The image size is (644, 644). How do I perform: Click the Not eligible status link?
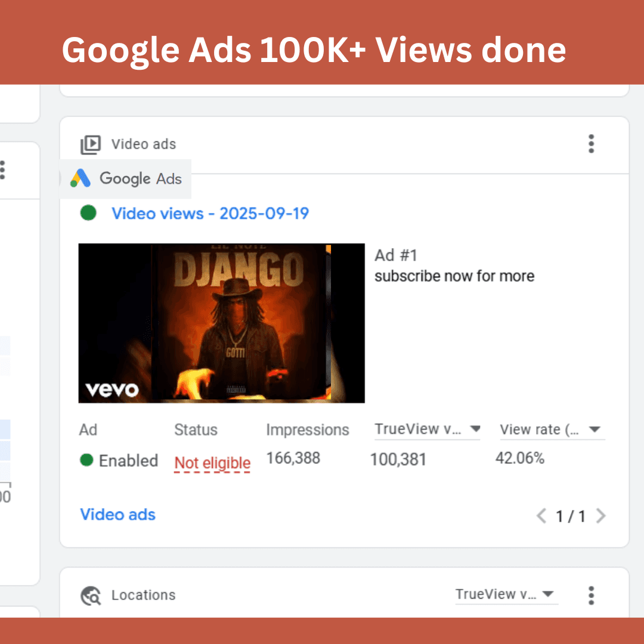(212, 463)
